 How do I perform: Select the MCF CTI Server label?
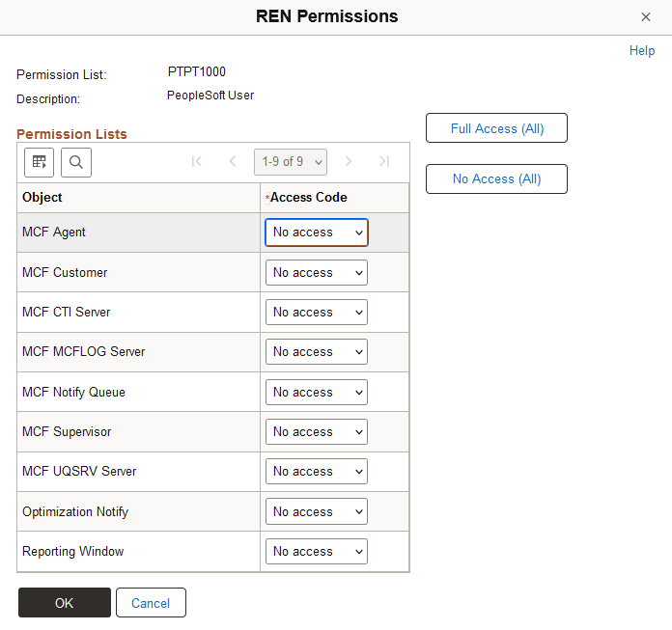click(x=66, y=313)
